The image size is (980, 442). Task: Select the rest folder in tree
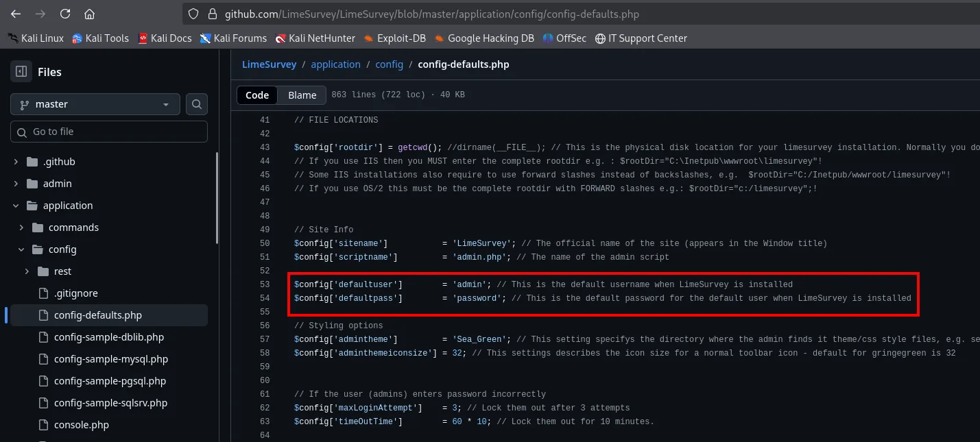pos(62,271)
